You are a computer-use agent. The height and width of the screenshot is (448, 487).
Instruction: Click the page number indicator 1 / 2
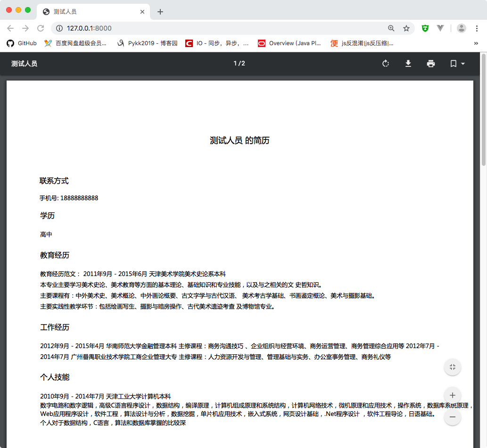[x=239, y=63]
